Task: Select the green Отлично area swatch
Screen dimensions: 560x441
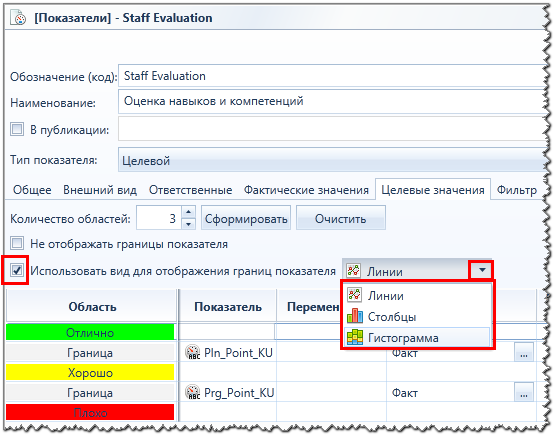Action: point(90,332)
